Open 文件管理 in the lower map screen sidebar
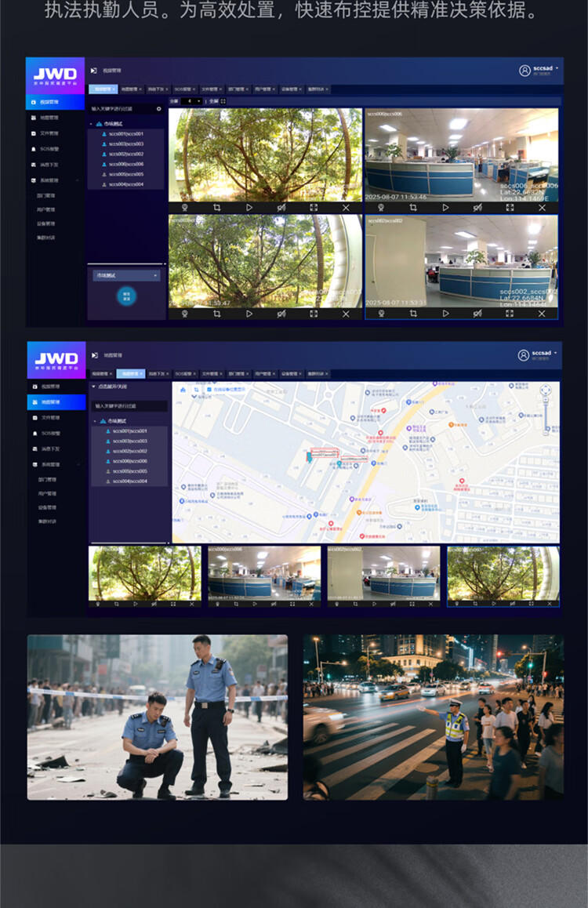This screenshot has width=588, height=908. (51, 417)
